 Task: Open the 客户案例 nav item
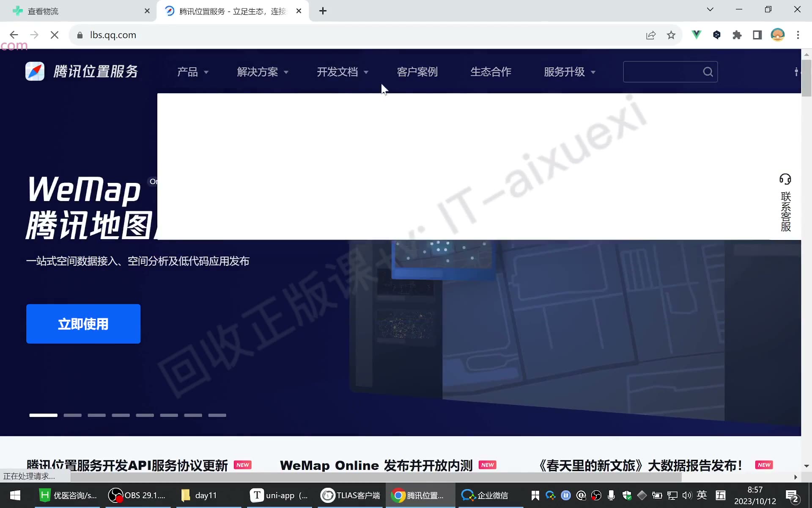(x=417, y=72)
